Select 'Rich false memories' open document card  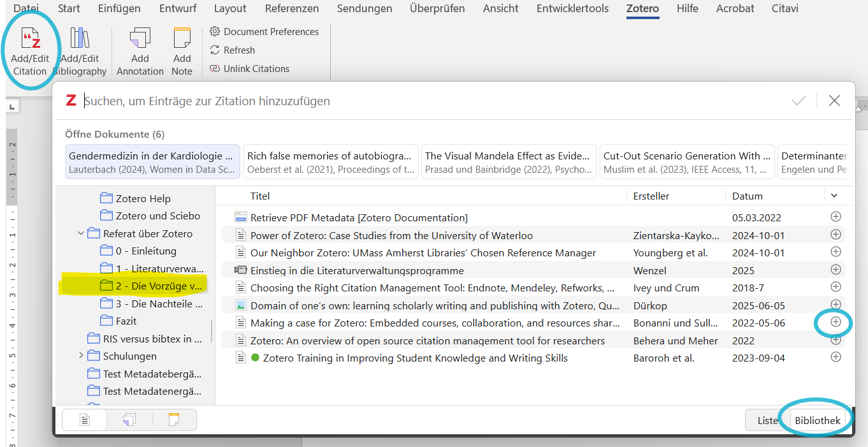coord(331,161)
